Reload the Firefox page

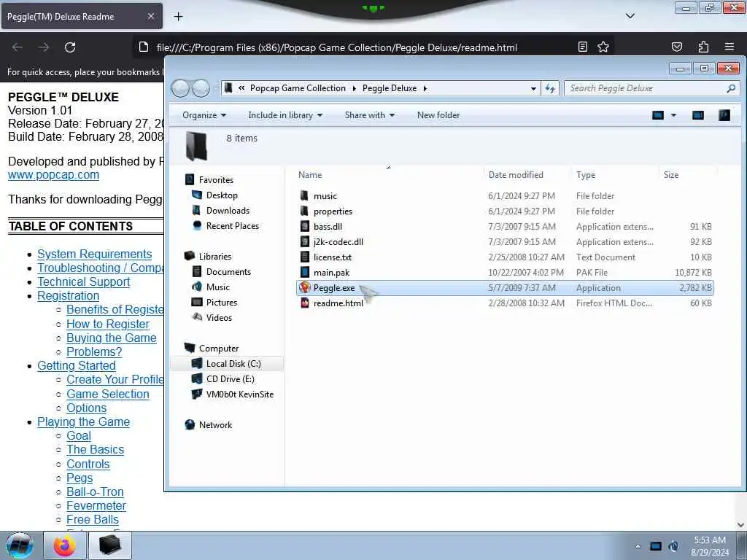(x=70, y=47)
